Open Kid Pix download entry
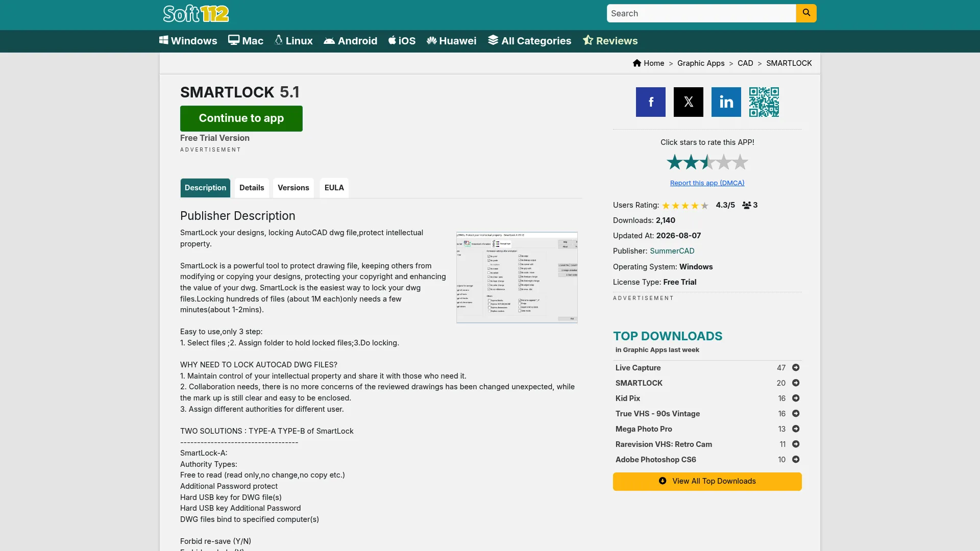 tap(628, 398)
